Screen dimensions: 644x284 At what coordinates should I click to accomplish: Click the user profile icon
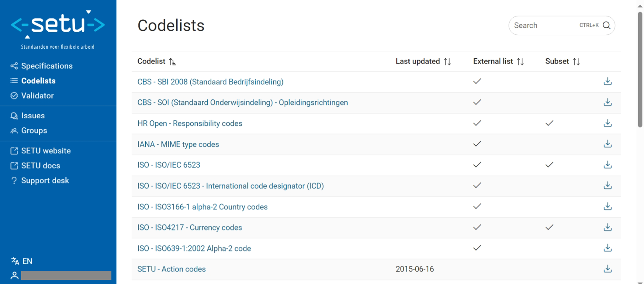[14, 276]
